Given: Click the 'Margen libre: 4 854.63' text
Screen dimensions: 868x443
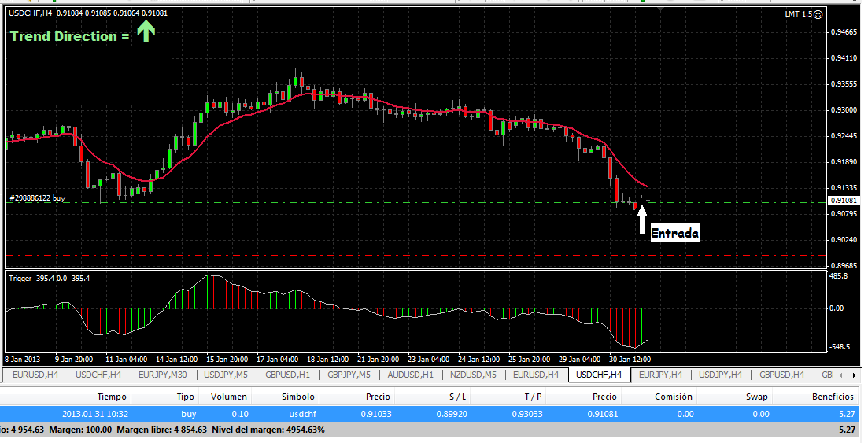Looking at the screenshot, I should 161,430.
